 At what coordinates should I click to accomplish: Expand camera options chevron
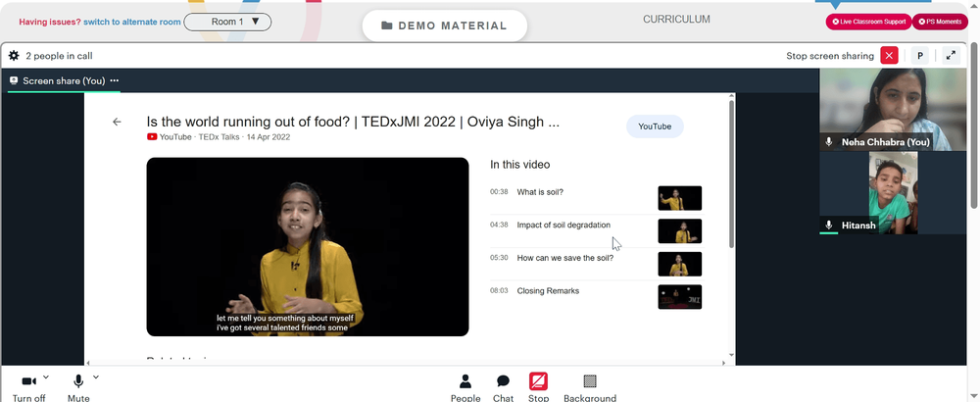click(46, 377)
